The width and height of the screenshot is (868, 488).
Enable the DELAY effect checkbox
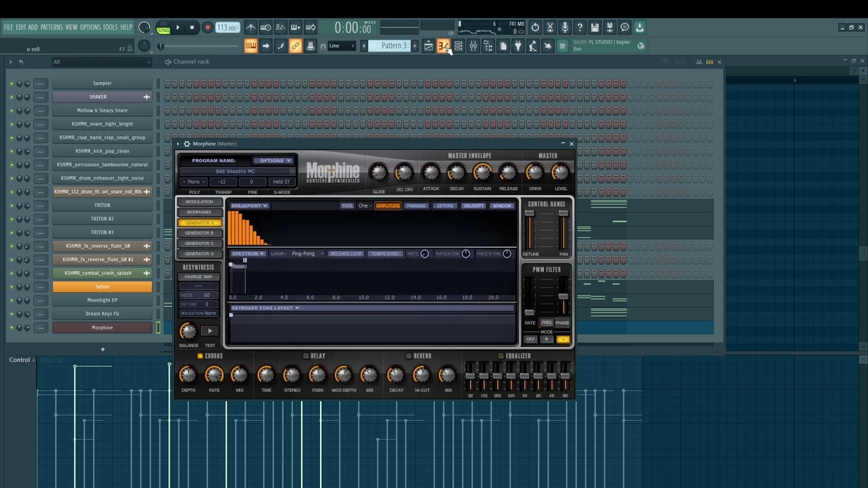click(307, 356)
